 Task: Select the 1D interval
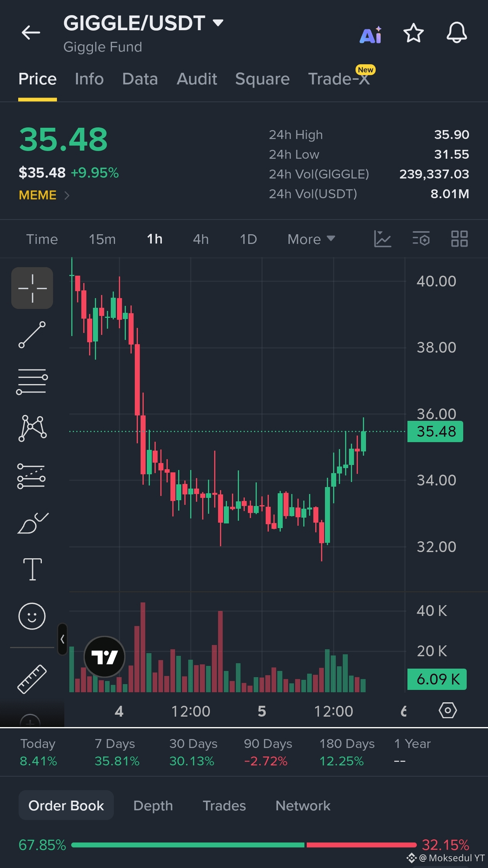248,239
